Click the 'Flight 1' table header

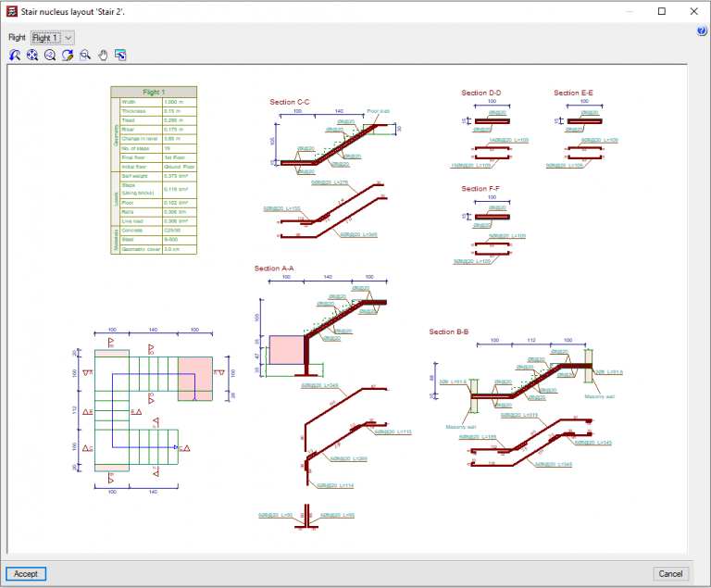click(x=154, y=92)
